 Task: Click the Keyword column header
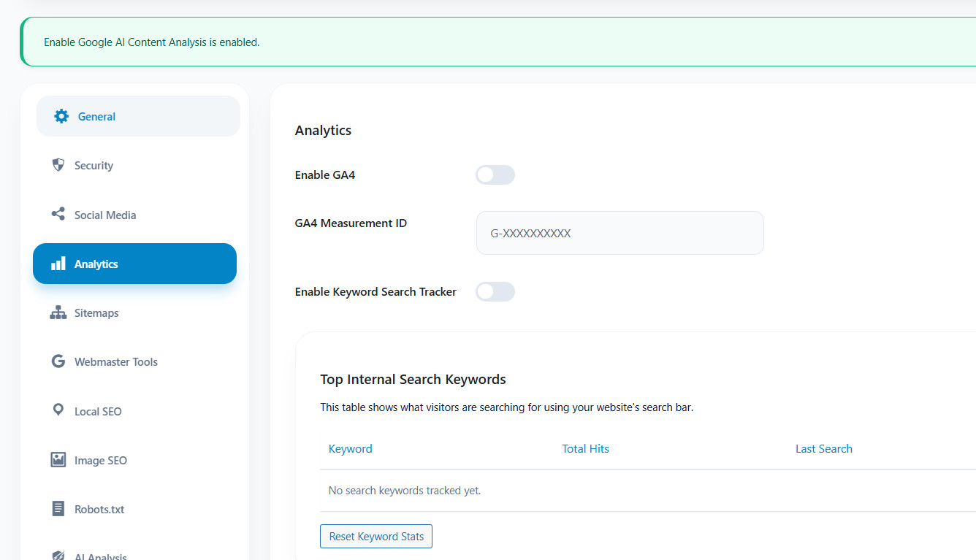[350, 448]
